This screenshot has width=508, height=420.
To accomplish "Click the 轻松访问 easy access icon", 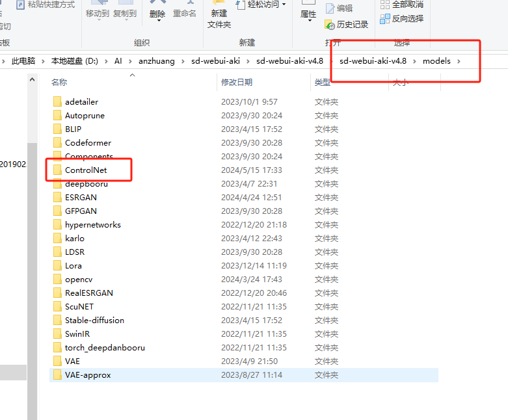I will tap(240, 5).
